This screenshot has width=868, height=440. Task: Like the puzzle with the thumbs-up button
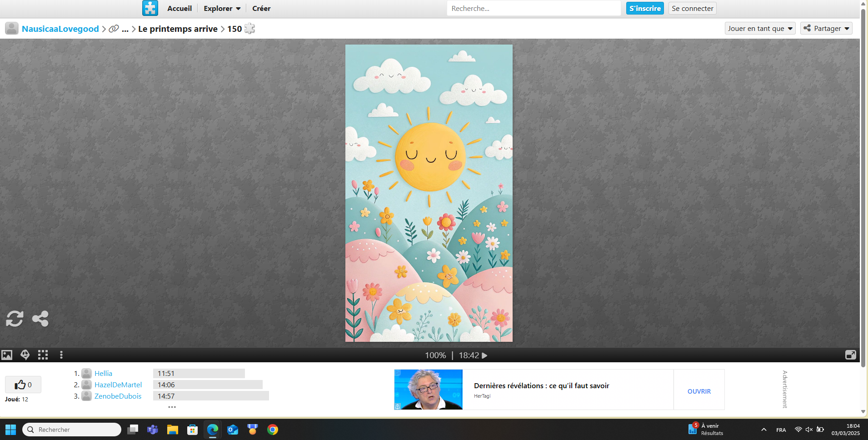pyautogui.click(x=23, y=385)
